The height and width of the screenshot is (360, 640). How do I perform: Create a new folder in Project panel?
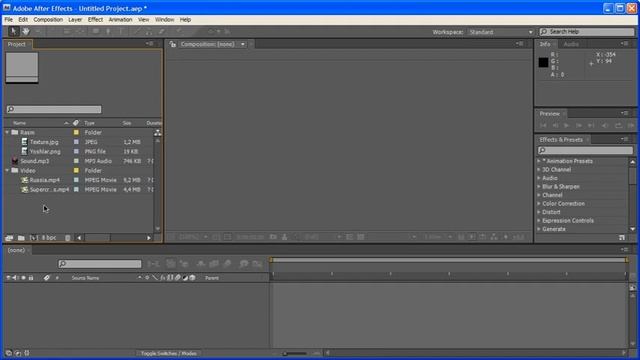click(x=21, y=238)
